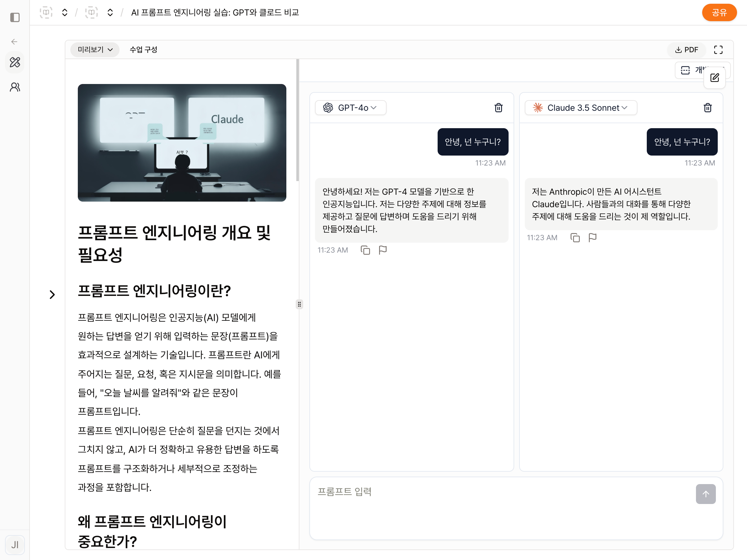Image resolution: width=747 pixels, height=560 pixels.
Task: Open the Claude 3.5 Sonnet model dropdown
Action: (x=581, y=108)
